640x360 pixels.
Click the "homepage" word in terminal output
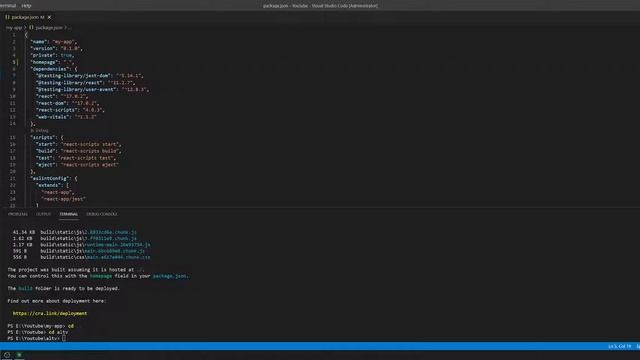101,276
